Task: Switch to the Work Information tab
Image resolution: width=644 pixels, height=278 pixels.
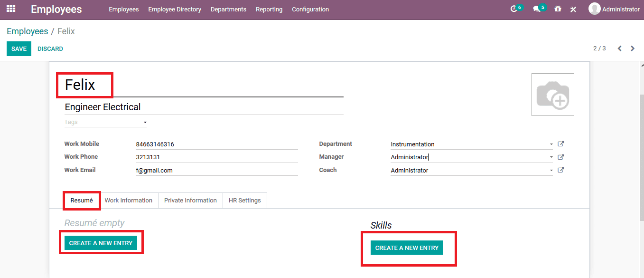Action: coord(128,201)
